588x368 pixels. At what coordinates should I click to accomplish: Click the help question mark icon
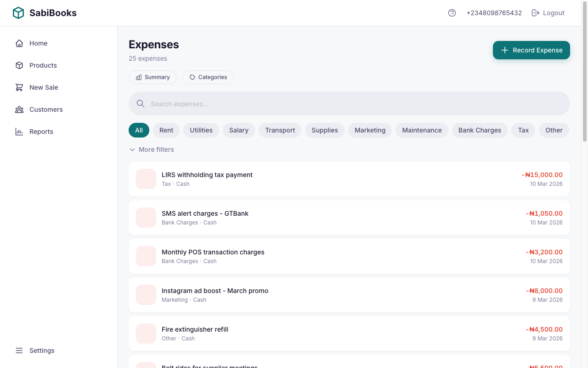(x=452, y=12)
